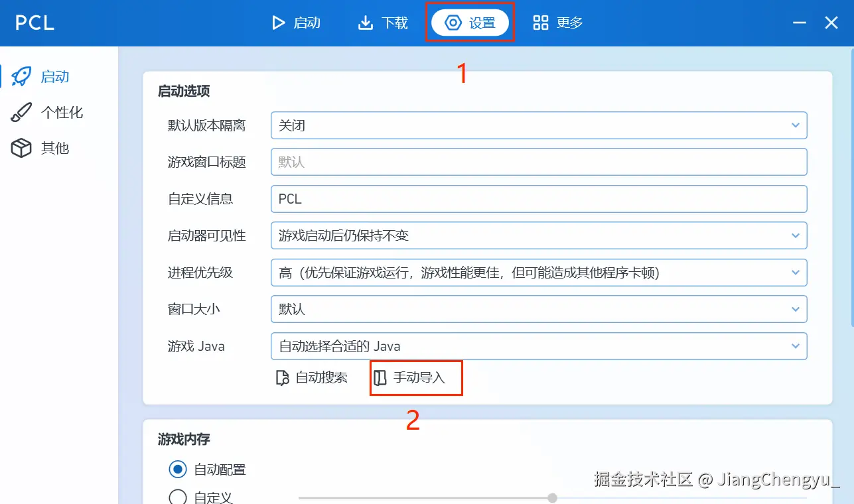This screenshot has height=504, width=854.
Task: Select the 自定义 memory radio button
Action: [x=177, y=497]
